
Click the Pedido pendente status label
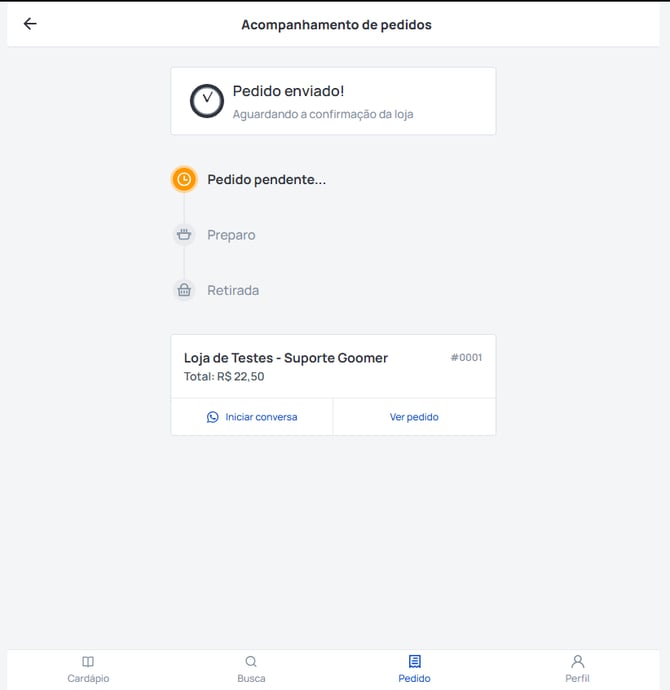click(266, 180)
